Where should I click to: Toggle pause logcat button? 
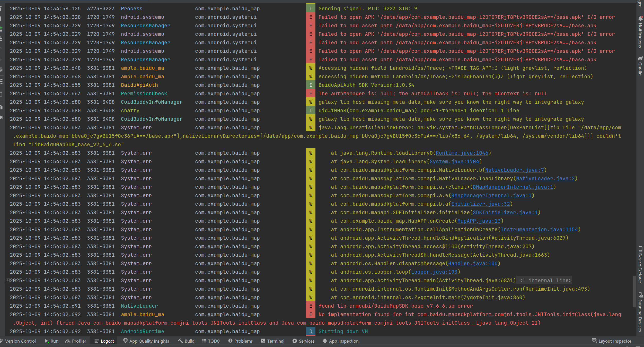tap(1, 19)
